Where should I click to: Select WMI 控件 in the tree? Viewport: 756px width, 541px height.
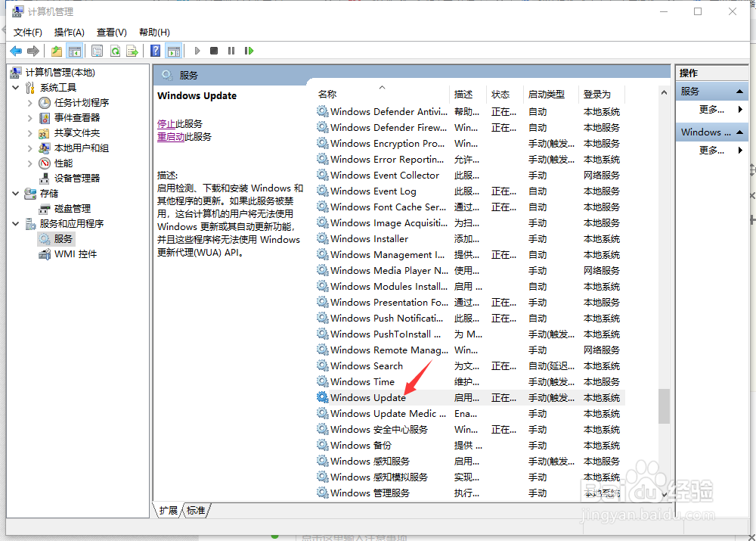point(75,253)
